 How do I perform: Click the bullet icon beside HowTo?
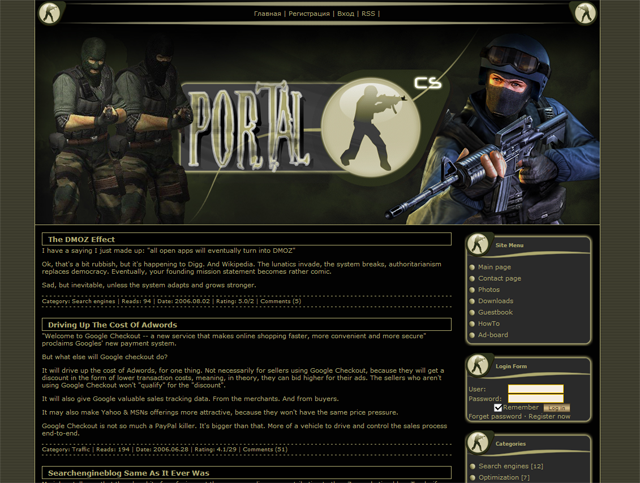click(x=472, y=324)
